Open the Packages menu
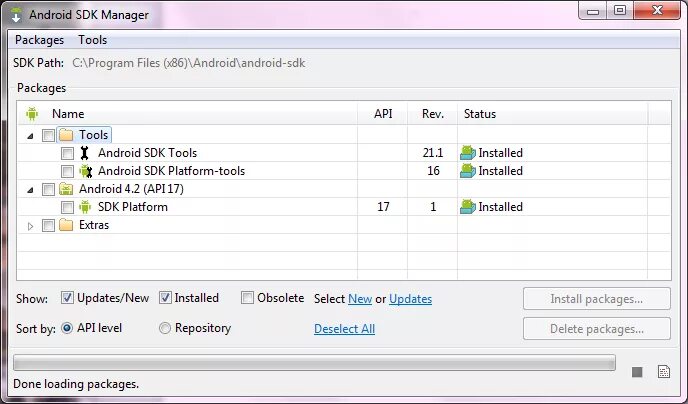This screenshot has height=404, width=688. (39, 40)
